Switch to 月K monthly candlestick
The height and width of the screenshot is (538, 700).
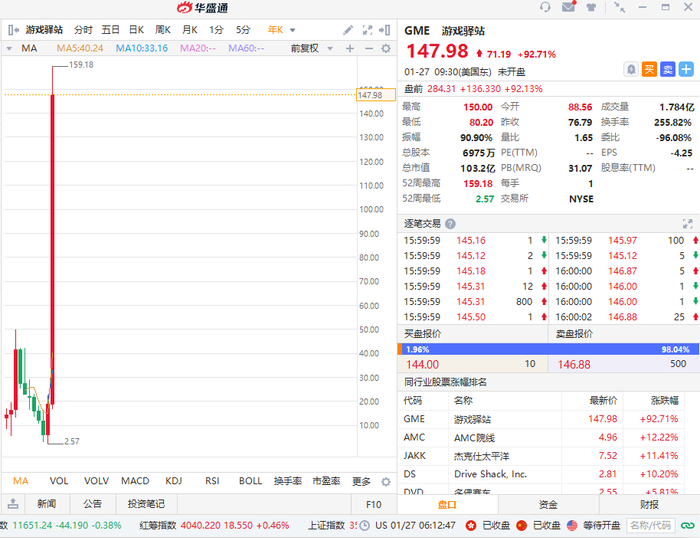coord(190,30)
